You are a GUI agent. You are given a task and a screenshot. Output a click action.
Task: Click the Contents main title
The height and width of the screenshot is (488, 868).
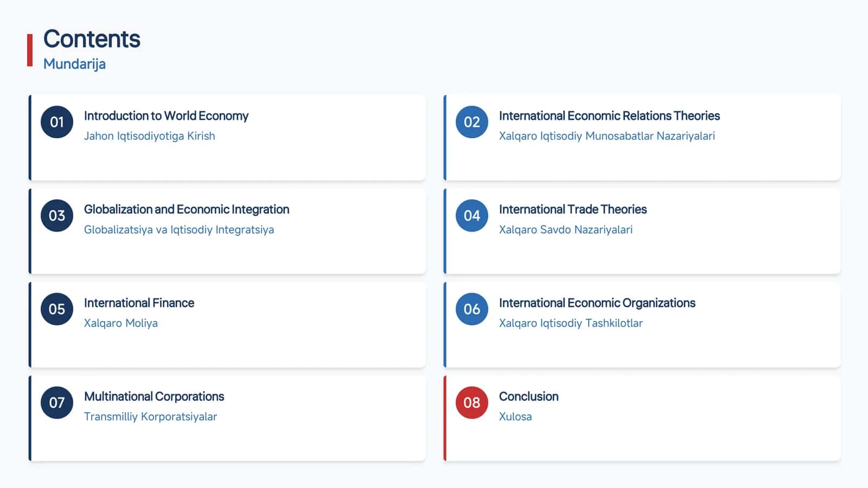92,39
